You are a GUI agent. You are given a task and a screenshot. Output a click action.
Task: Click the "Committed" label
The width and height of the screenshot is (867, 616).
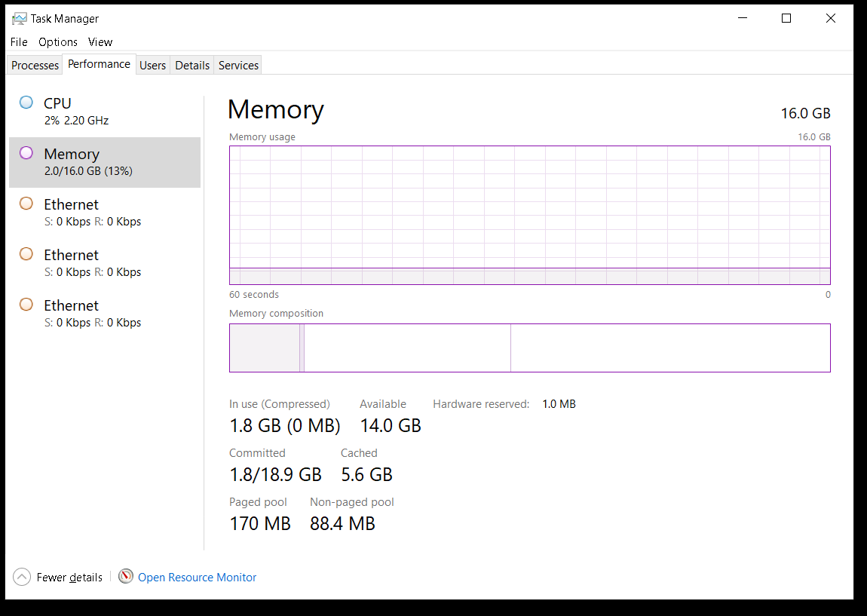tap(257, 453)
